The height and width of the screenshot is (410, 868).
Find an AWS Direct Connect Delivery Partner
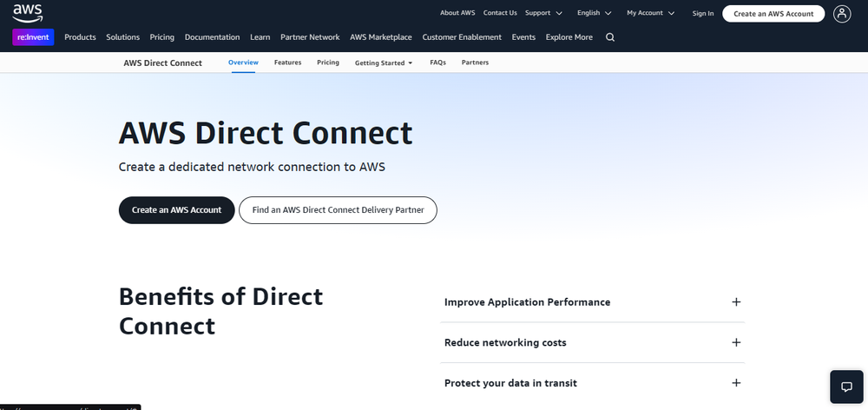click(339, 210)
